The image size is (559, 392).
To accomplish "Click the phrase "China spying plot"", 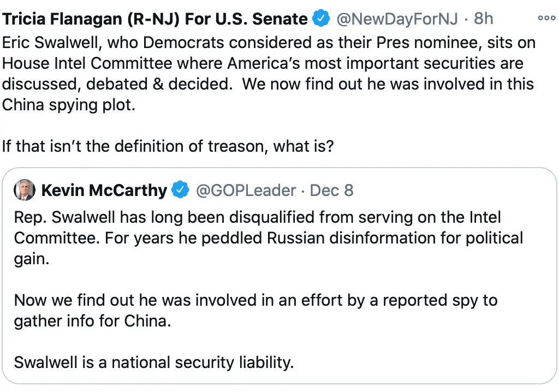I will coord(67,105).
